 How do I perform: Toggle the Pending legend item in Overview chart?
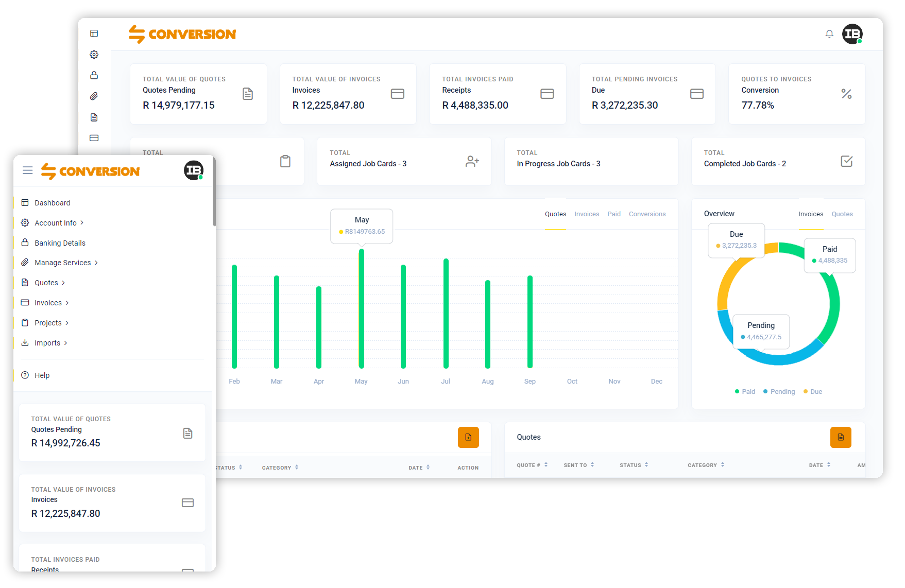pyautogui.click(x=779, y=392)
